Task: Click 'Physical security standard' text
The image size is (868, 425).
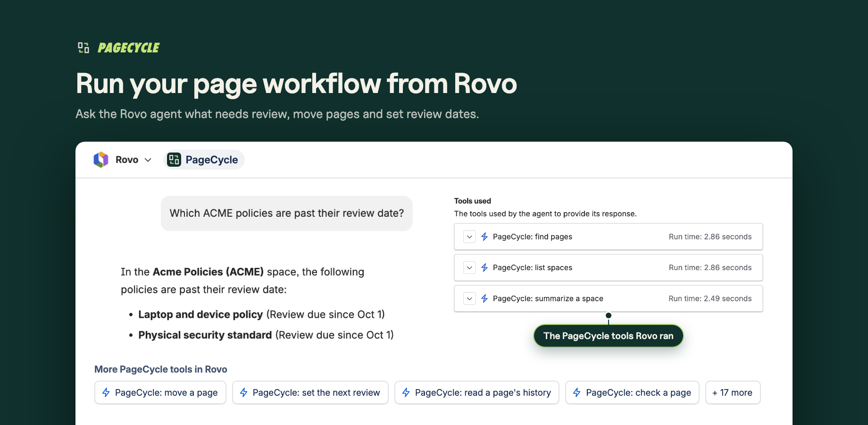Action: tap(205, 335)
